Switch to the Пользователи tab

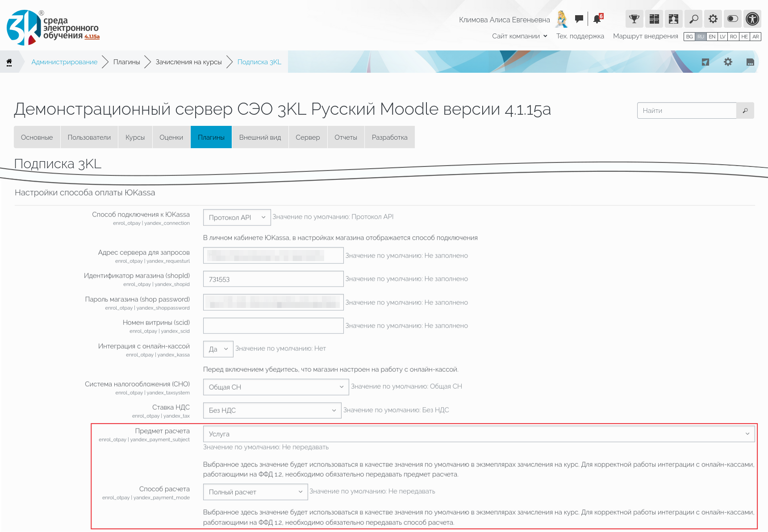pos(89,137)
